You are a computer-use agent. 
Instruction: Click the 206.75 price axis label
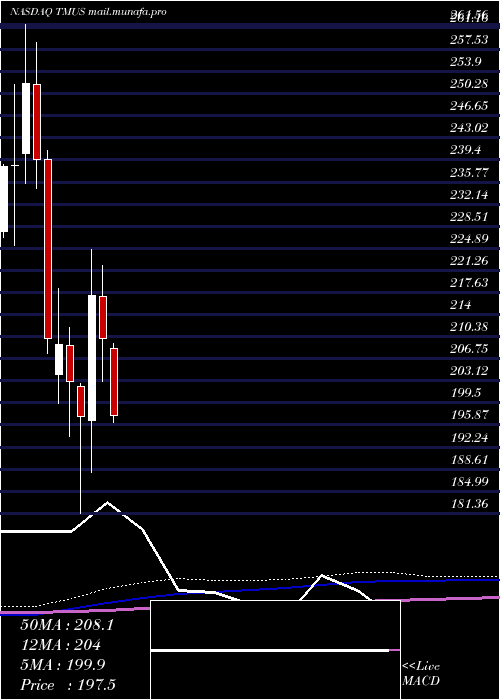click(469, 349)
